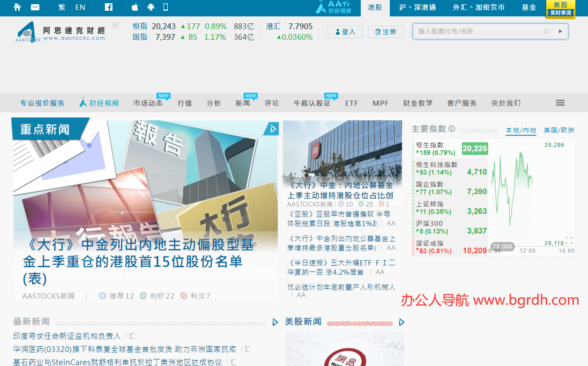Open the Facebook page icon
The height and width of the screenshot is (366, 588).
coord(109,7)
